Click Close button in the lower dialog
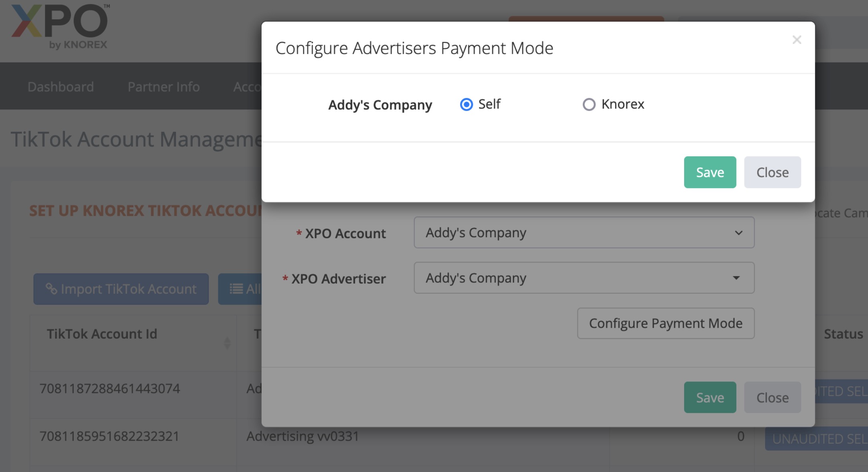The width and height of the screenshot is (868, 472). [772, 397]
